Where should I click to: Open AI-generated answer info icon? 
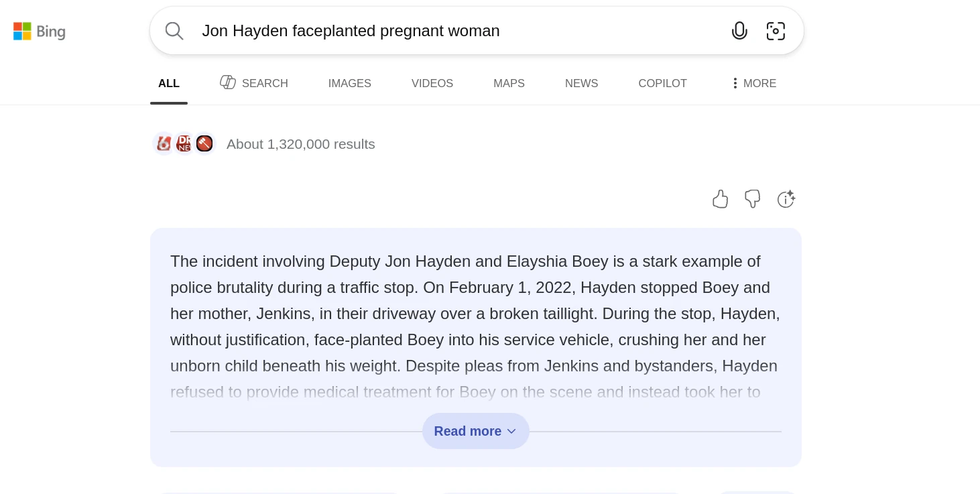[786, 199]
